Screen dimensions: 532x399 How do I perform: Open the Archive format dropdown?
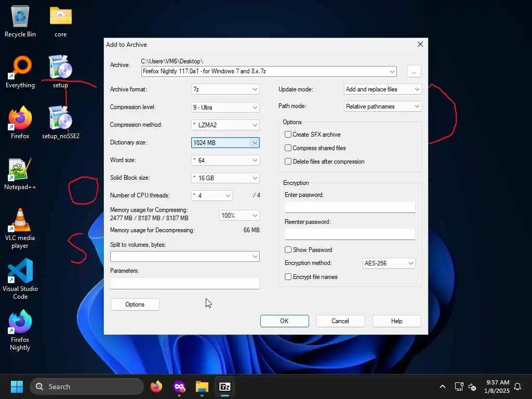pyautogui.click(x=225, y=89)
